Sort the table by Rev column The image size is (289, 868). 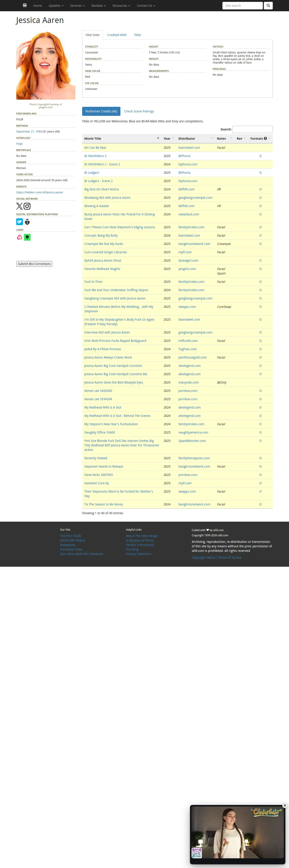(x=241, y=139)
